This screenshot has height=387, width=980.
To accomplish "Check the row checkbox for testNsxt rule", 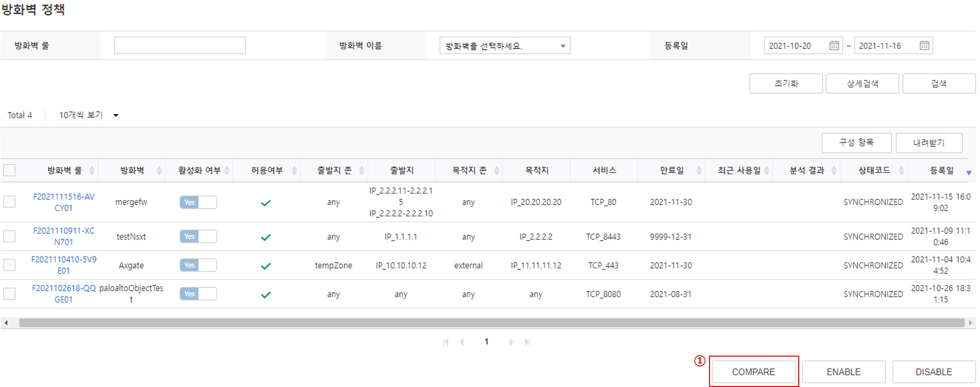I will click(9, 236).
